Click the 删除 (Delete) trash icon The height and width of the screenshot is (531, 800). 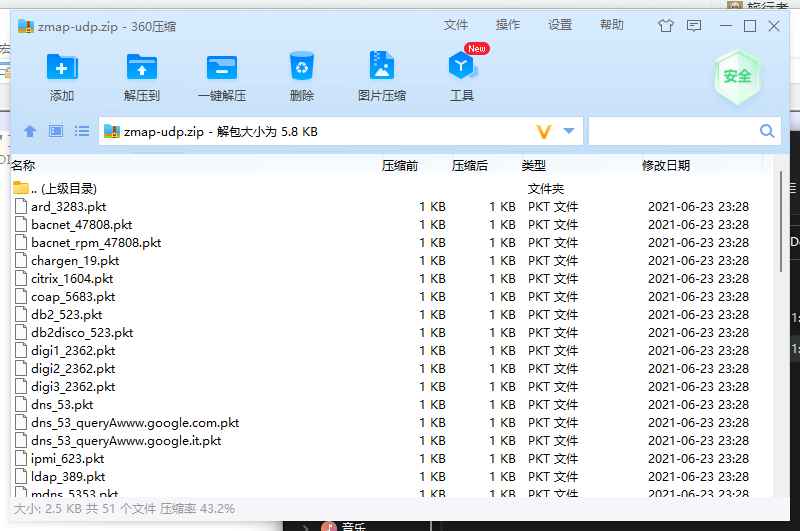[301, 68]
